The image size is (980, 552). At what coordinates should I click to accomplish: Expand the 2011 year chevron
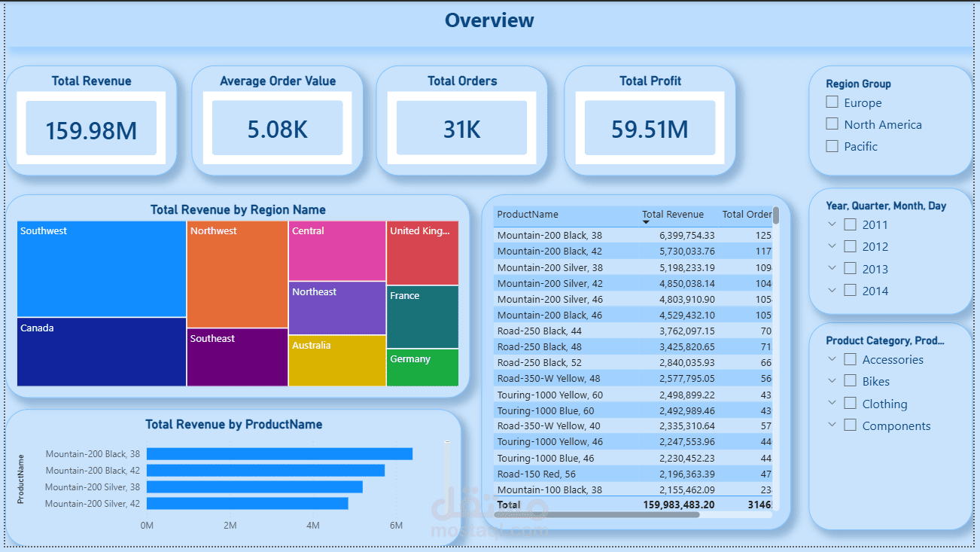832,224
